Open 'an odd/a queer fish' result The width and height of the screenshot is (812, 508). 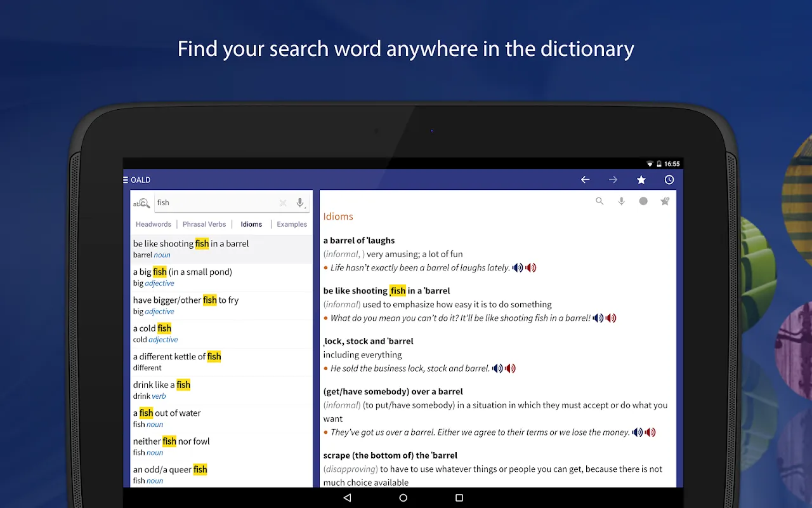click(221, 474)
